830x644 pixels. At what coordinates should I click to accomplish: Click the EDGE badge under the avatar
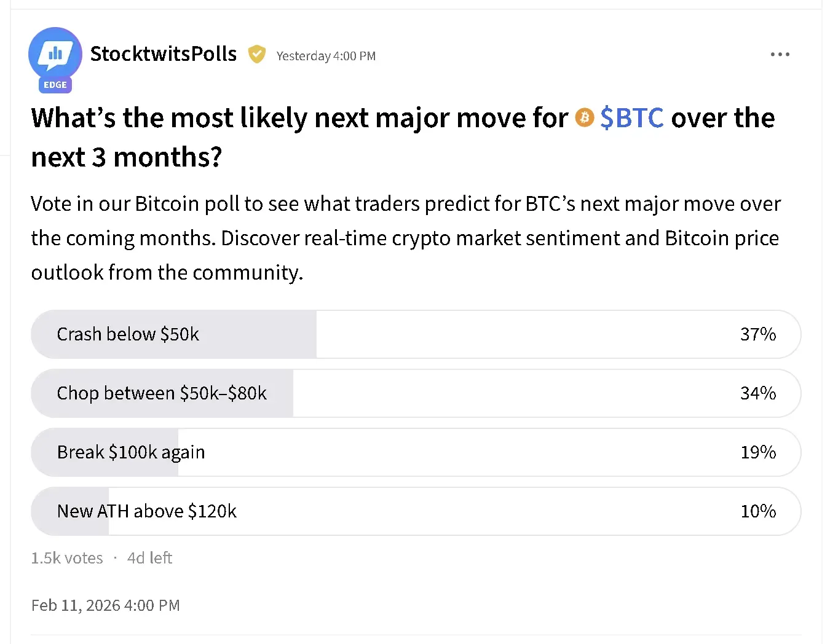click(x=55, y=85)
